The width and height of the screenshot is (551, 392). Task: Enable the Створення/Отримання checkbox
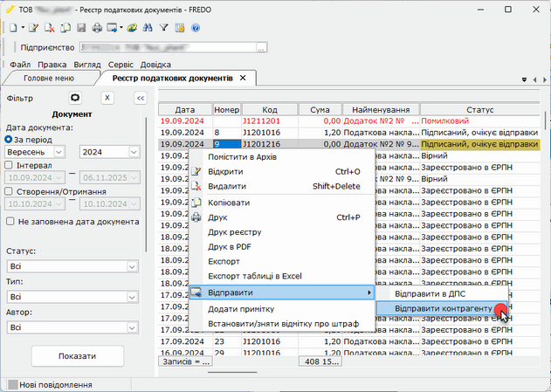9,191
